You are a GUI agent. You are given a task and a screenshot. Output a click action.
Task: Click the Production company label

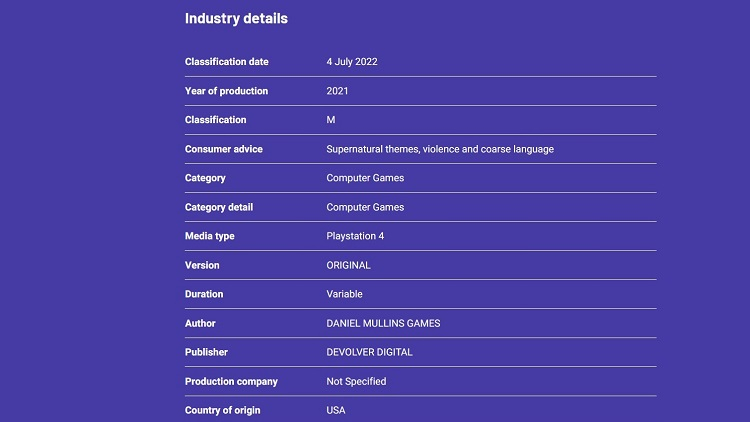pos(231,381)
